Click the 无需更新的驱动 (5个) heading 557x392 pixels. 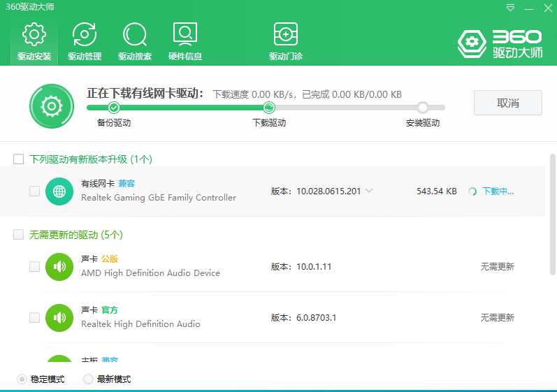[75, 235]
